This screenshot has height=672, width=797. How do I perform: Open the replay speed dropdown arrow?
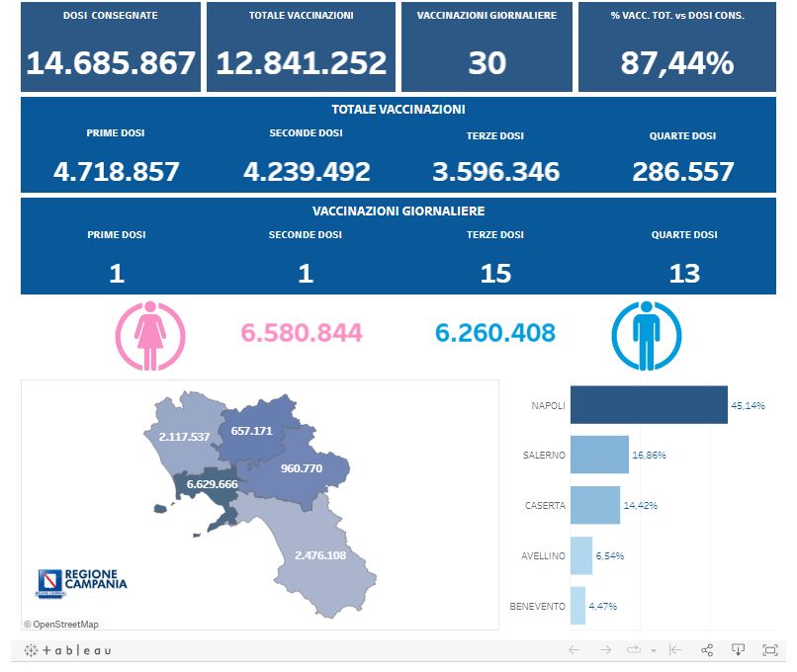pyautogui.click(x=654, y=651)
